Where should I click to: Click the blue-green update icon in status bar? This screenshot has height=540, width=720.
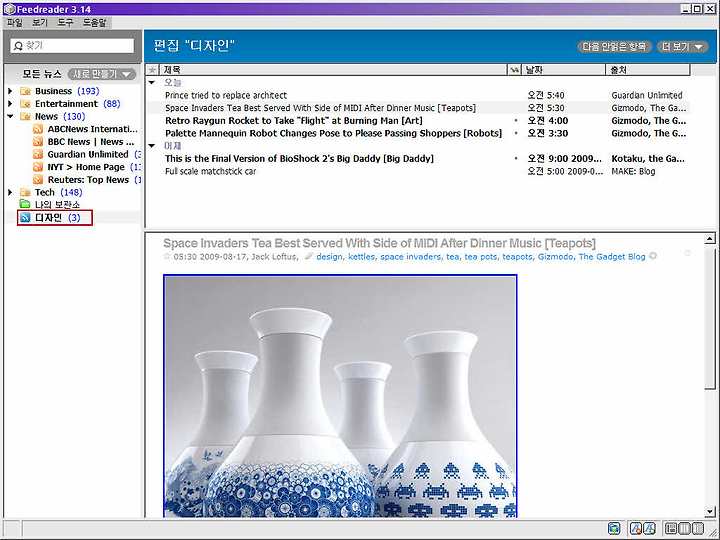coord(614,529)
